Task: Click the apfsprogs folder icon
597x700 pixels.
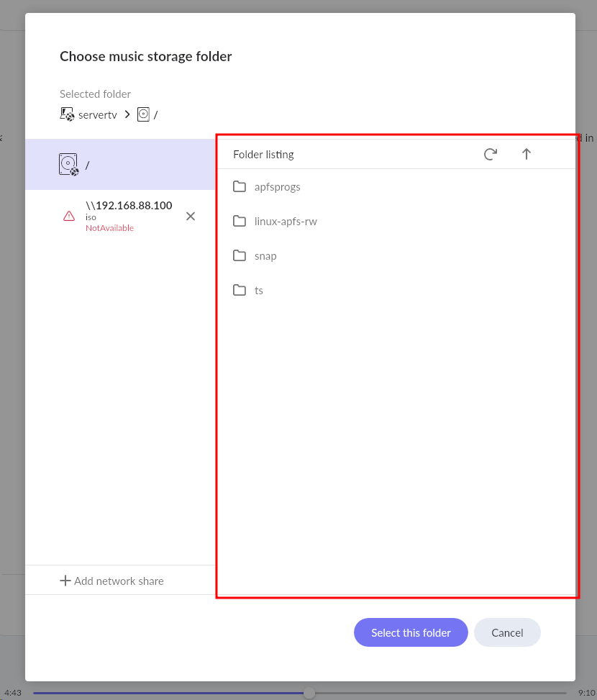Action: [x=240, y=186]
